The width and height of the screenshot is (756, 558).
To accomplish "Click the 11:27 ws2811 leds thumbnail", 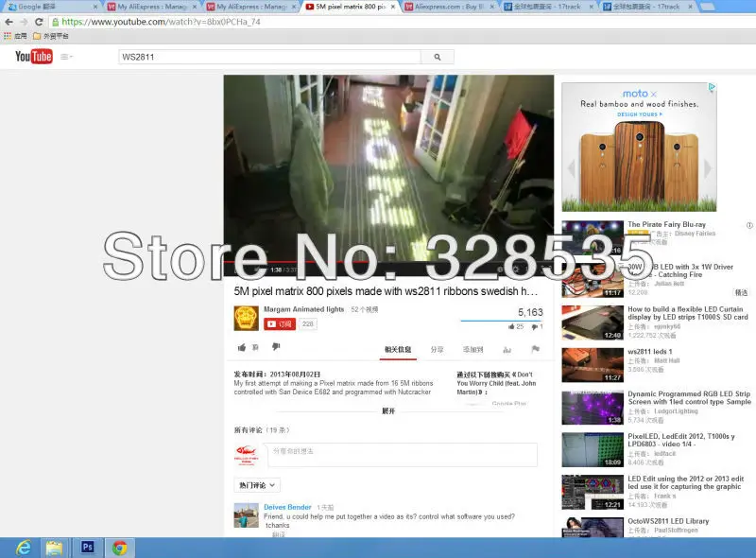I will 593,365.
